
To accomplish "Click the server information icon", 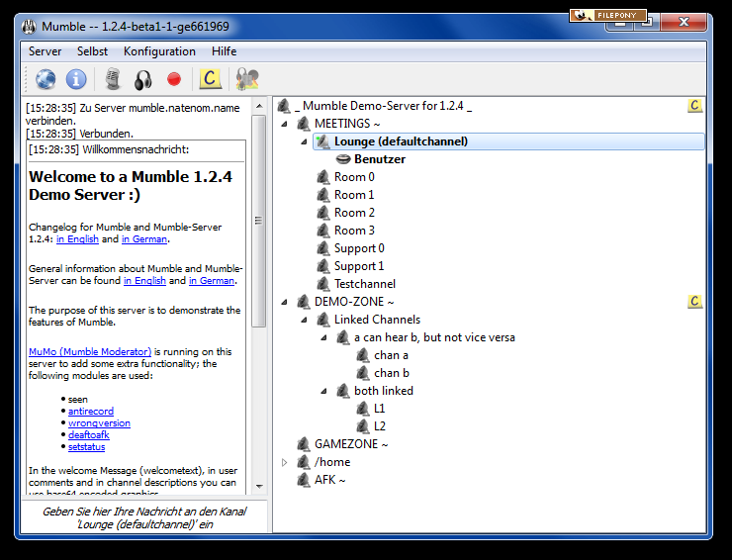I will coord(76,79).
